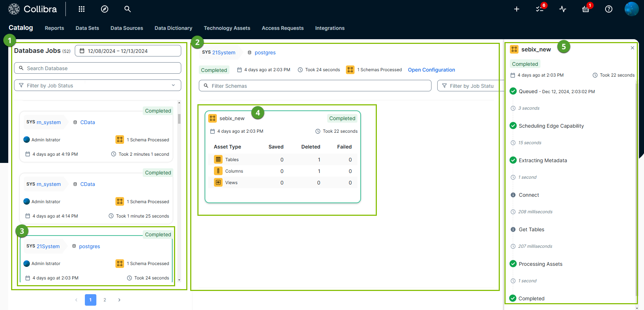Open the data basket icon
The image size is (644, 310).
pyautogui.click(x=586, y=9)
